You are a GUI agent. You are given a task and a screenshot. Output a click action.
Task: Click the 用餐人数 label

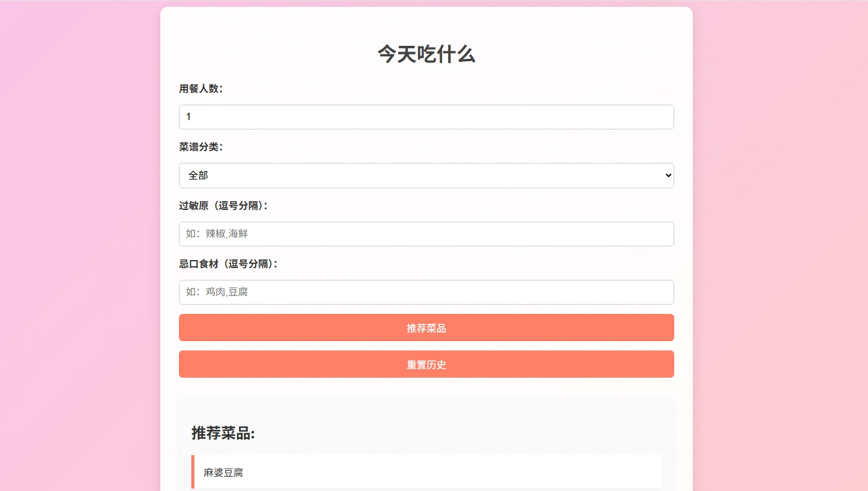click(x=201, y=89)
